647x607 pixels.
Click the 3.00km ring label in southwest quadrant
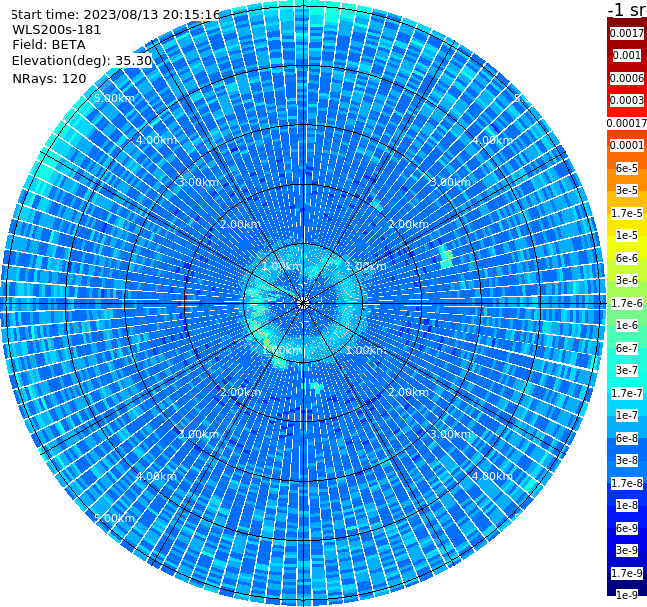coord(198,434)
